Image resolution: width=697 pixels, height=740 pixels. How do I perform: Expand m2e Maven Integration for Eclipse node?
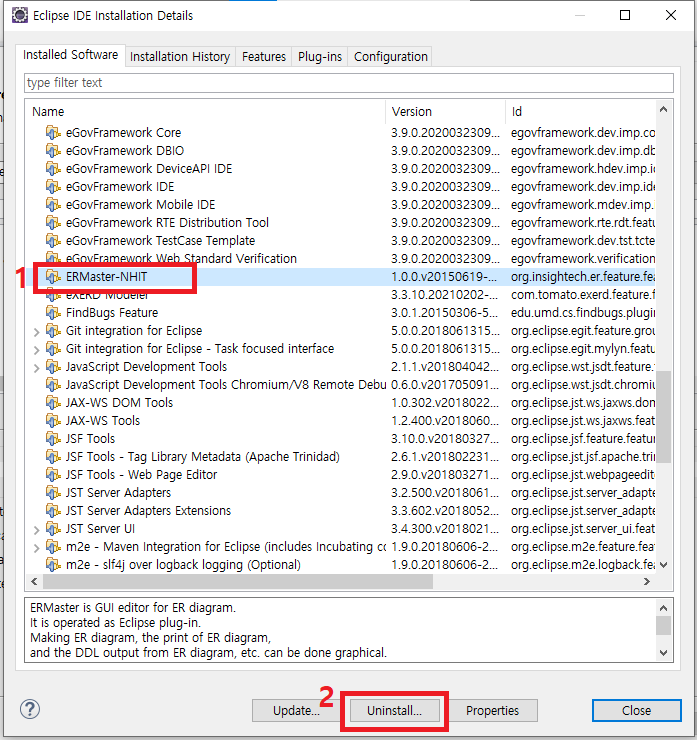click(x=36, y=548)
